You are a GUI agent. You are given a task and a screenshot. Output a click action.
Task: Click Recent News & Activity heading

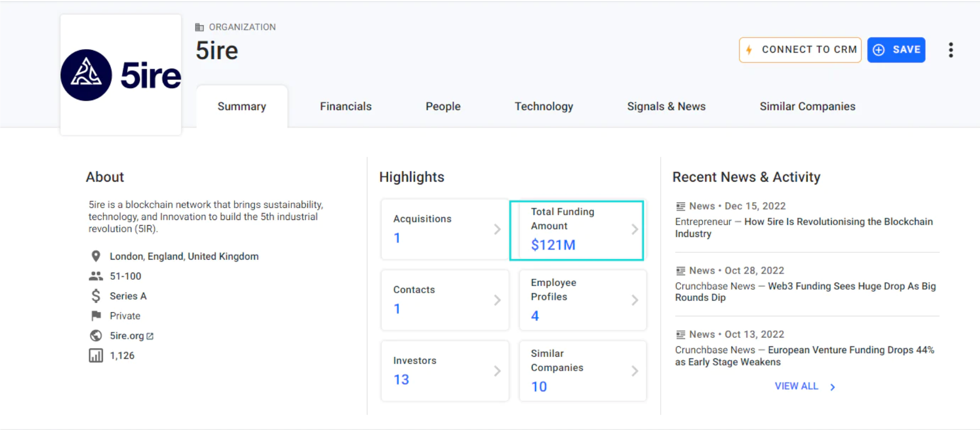pyautogui.click(x=746, y=177)
